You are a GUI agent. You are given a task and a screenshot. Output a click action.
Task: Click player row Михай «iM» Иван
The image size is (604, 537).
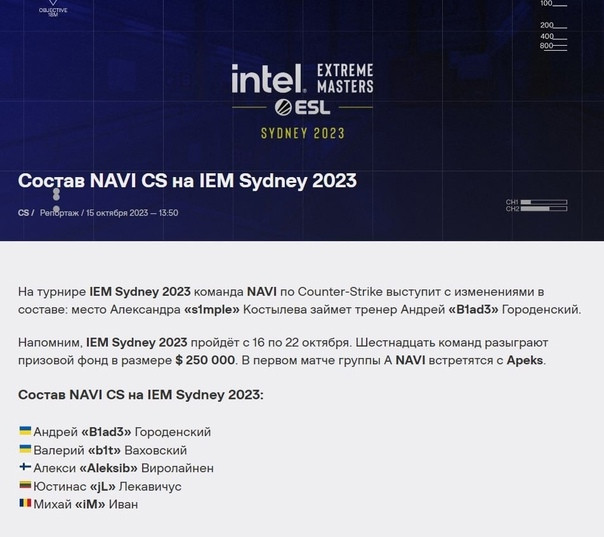[79, 504]
